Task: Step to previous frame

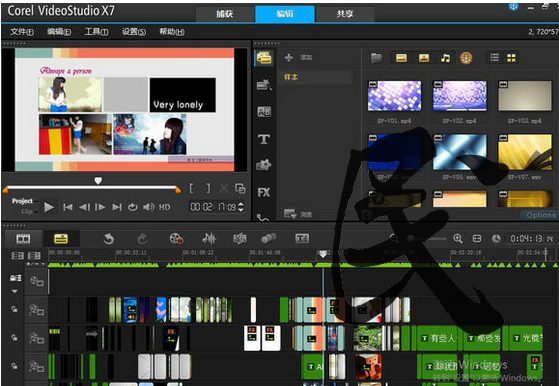Action: point(84,207)
